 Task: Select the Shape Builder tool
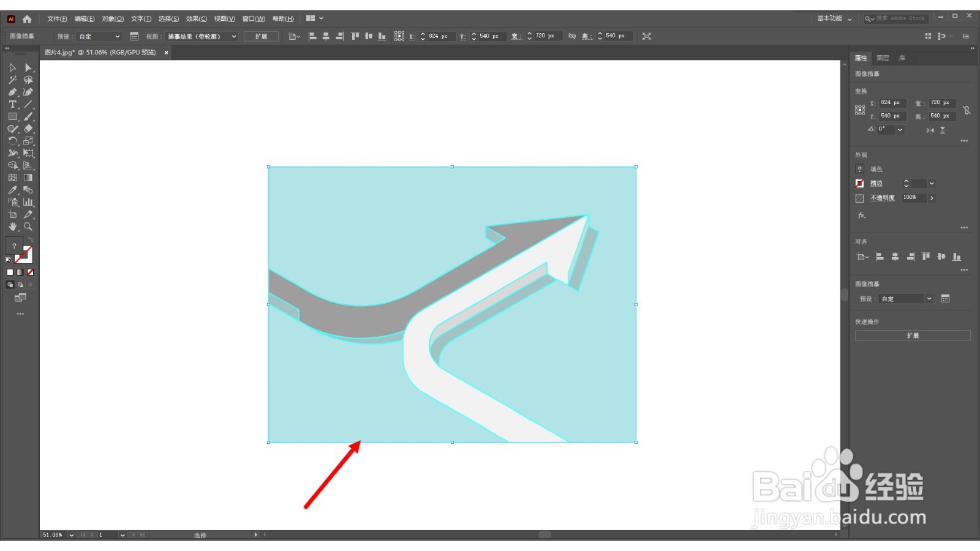[x=13, y=166]
